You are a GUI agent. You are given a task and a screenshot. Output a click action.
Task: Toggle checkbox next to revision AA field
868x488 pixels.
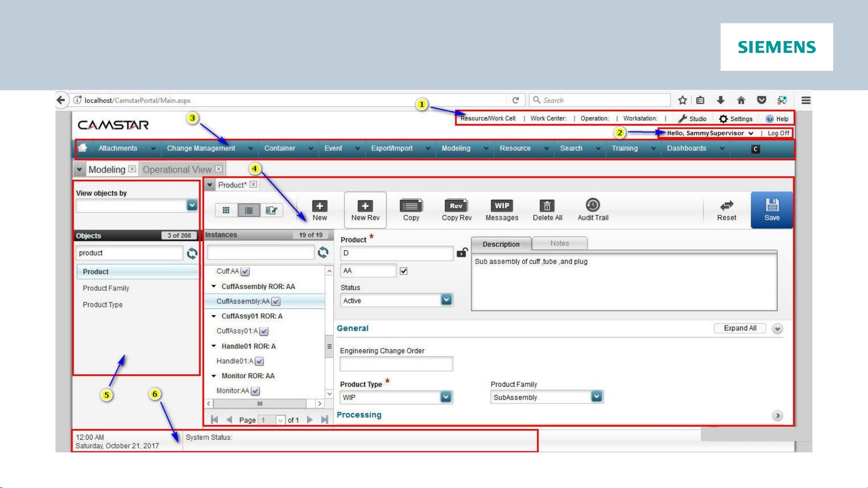pos(404,271)
